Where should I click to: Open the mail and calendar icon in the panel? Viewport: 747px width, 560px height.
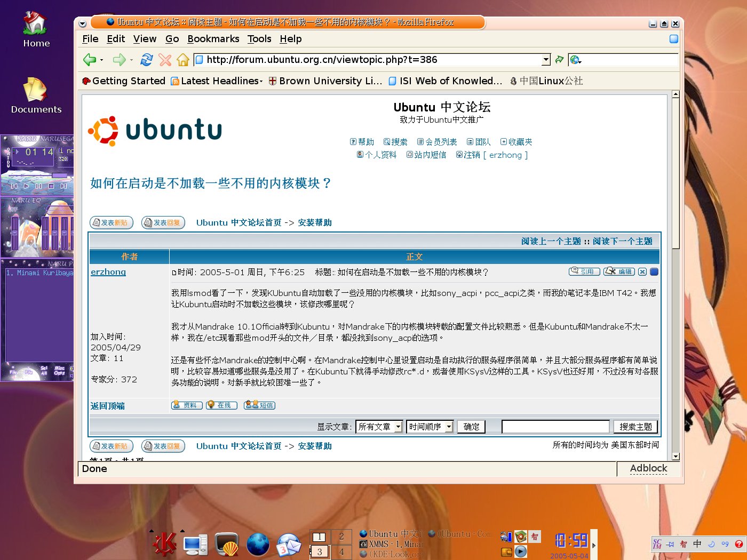coord(289,545)
